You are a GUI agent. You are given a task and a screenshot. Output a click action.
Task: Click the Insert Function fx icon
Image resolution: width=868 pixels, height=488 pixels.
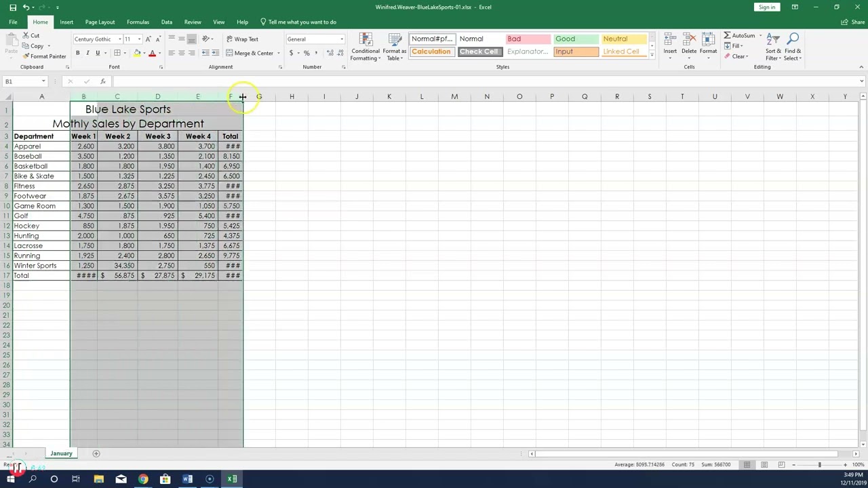pos(103,81)
